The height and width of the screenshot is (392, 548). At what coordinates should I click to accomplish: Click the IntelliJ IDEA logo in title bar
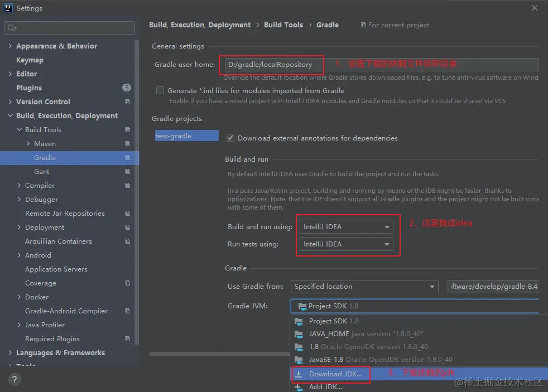coord(8,8)
